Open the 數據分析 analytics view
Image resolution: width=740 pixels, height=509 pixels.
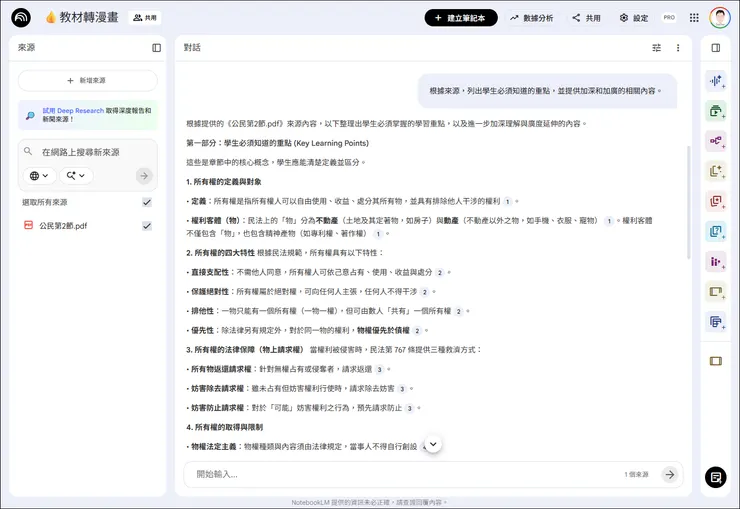pos(531,18)
